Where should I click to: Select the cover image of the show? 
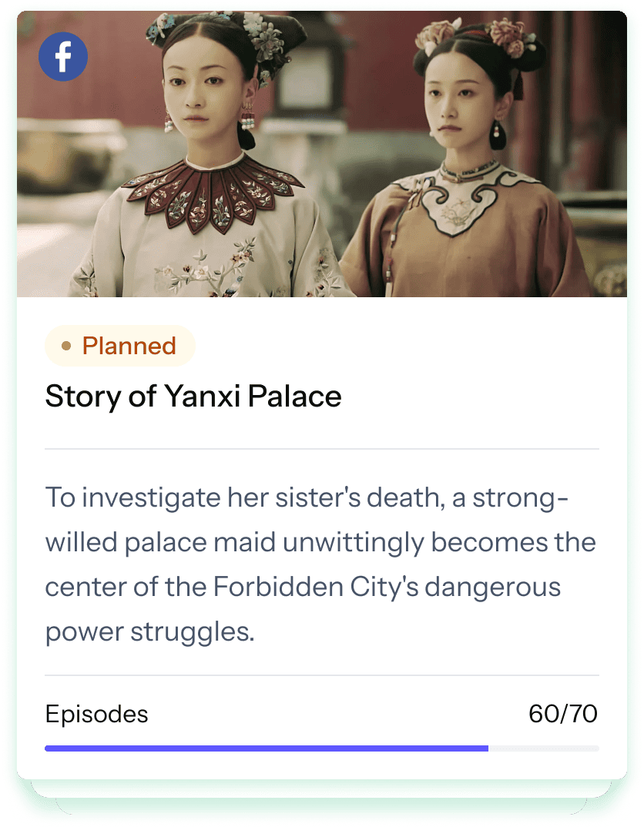coord(322,154)
